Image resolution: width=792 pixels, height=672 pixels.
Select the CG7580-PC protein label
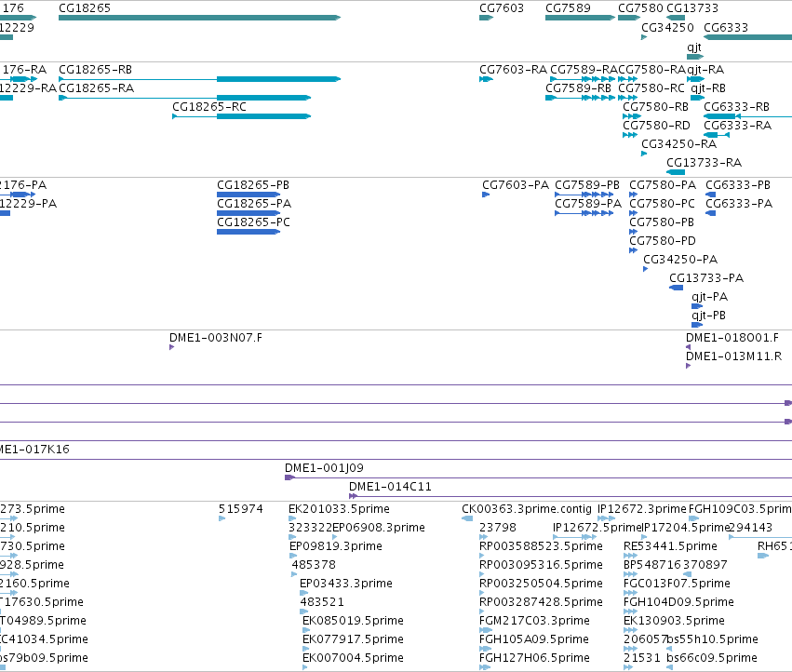[x=663, y=204]
